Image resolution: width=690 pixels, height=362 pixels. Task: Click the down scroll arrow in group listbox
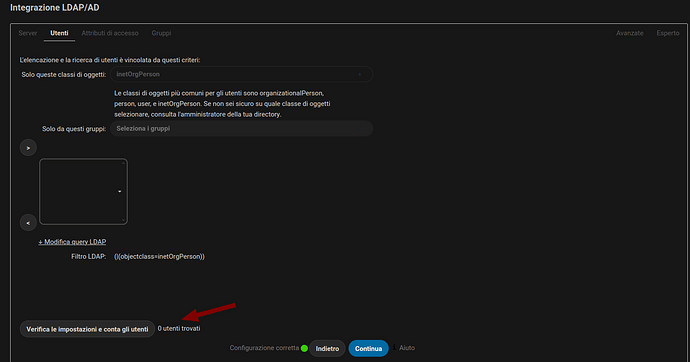tap(123, 220)
